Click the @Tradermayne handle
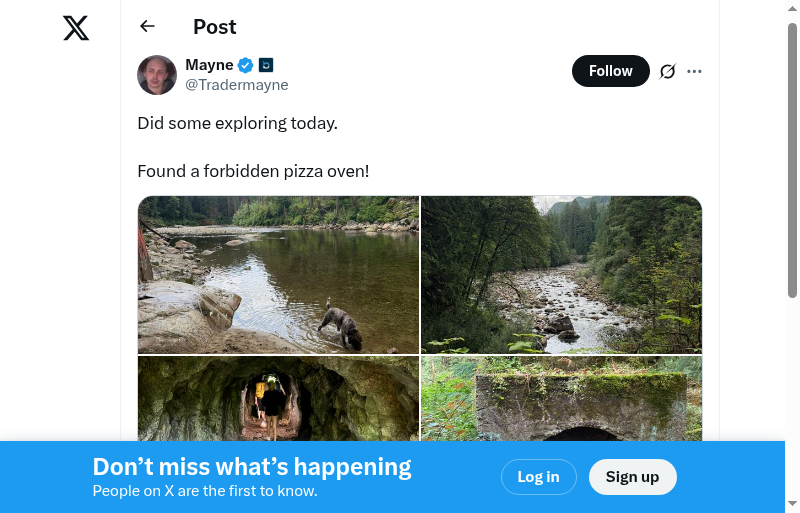This screenshot has width=800, height=513. 237,85
